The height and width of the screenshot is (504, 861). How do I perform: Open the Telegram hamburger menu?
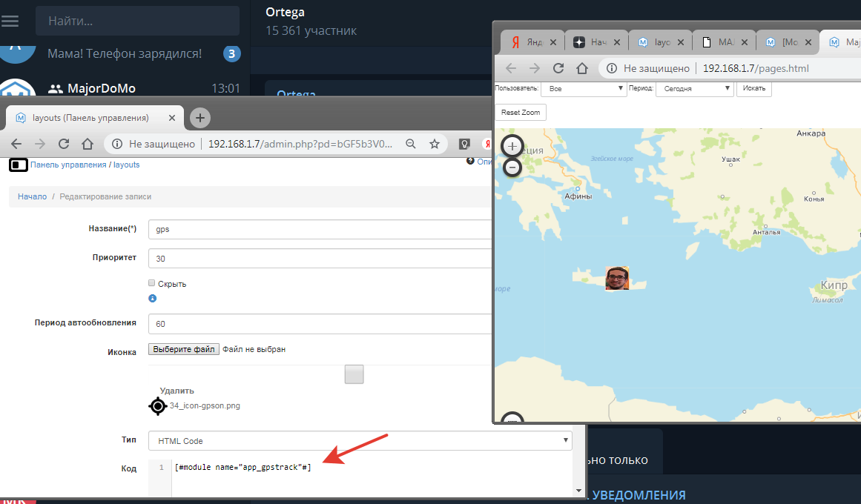click(10, 21)
